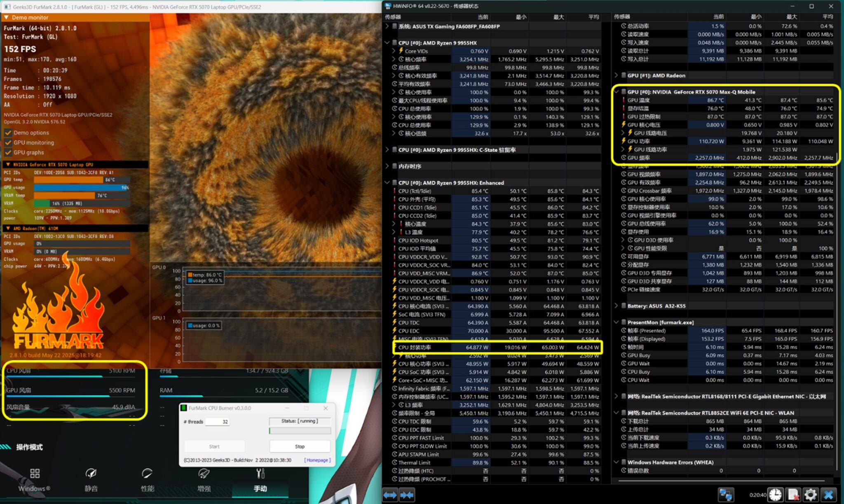Click clock icon beside GPU 频率 row
Image resolution: width=844 pixels, height=504 pixels.
(x=624, y=158)
